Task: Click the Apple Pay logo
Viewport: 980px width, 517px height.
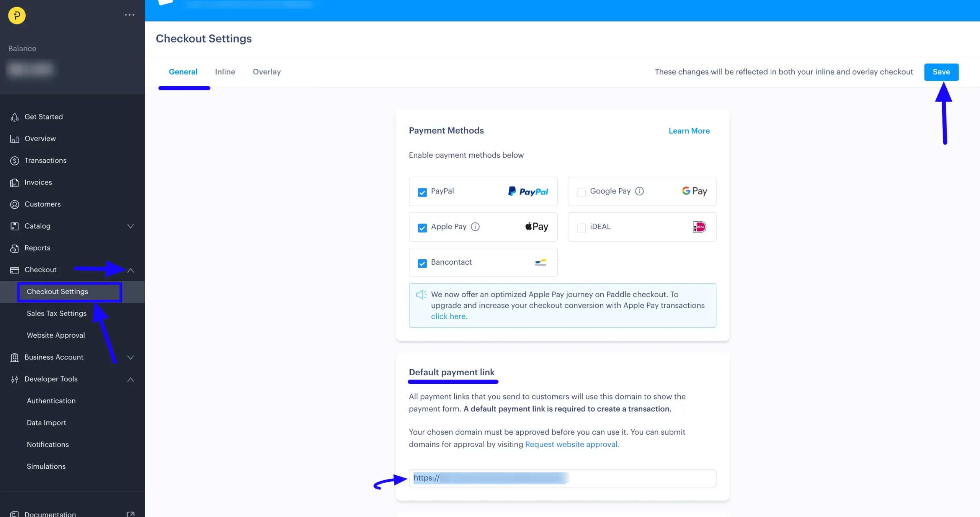Action: pyautogui.click(x=536, y=227)
